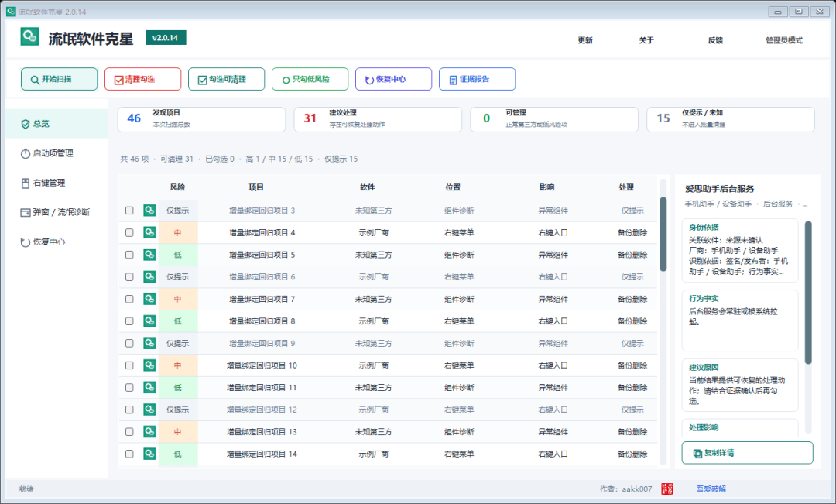The height and width of the screenshot is (504, 836).
Task: Click app icon in row 增量绑定回归项目 9
Action: [x=149, y=344]
